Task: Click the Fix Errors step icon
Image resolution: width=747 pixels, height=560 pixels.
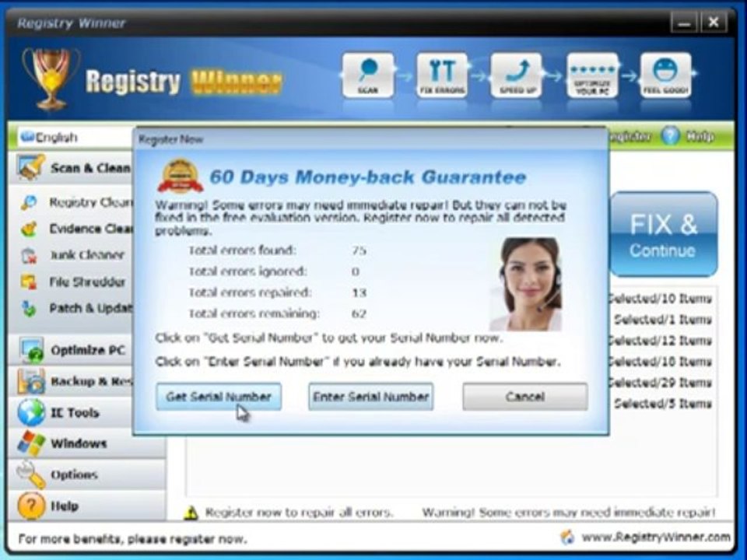Action: pyautogui.click(x=442, y=75)
